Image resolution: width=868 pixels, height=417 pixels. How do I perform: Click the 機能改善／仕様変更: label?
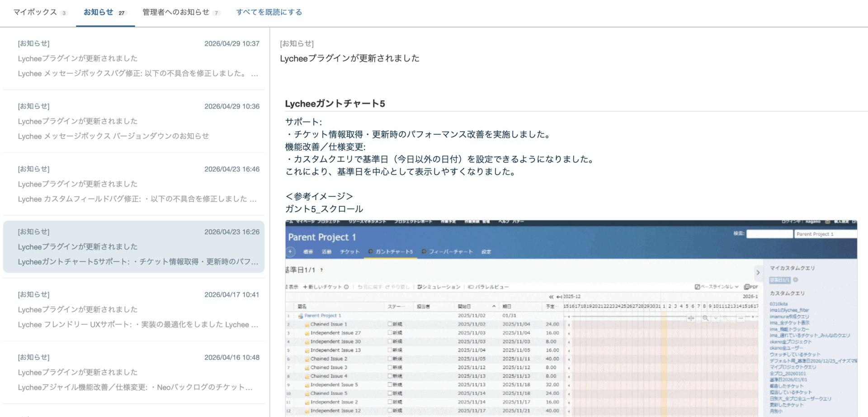pos(325,147)
